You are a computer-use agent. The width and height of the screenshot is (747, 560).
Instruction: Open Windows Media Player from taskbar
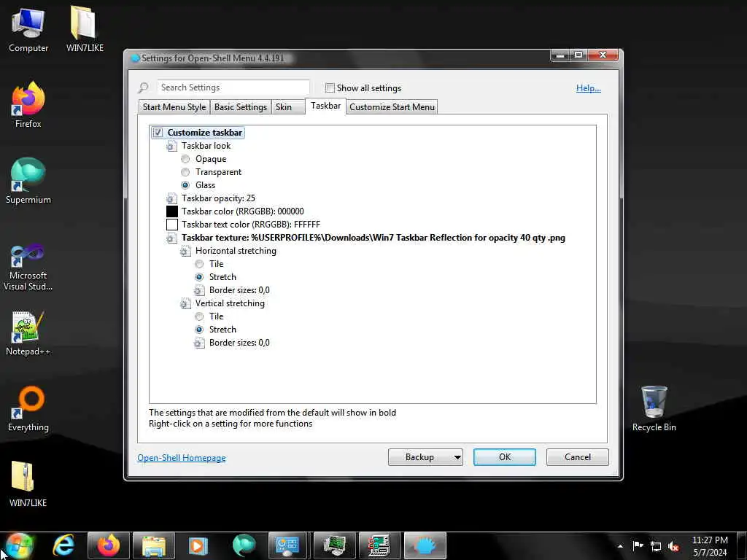point(198,545)
